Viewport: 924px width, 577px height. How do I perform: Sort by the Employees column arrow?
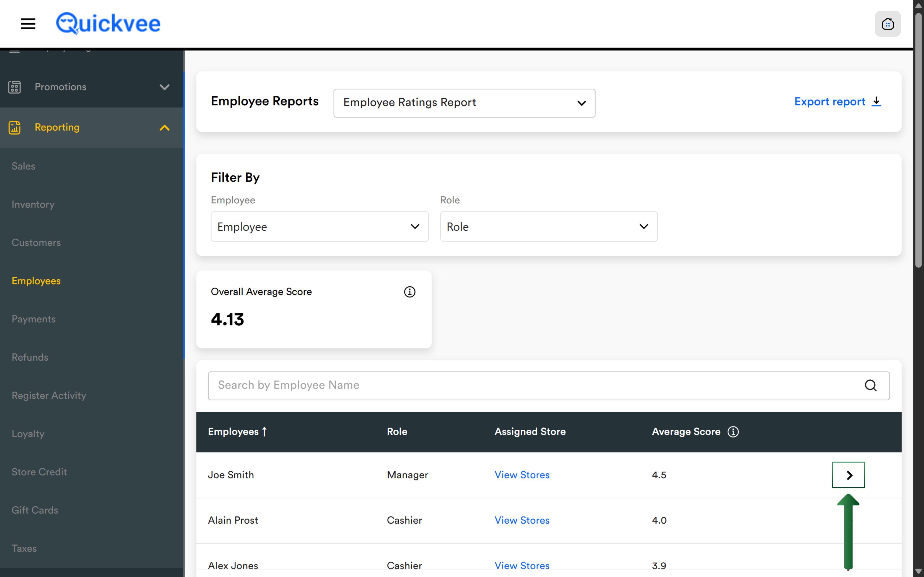point(264,432)
